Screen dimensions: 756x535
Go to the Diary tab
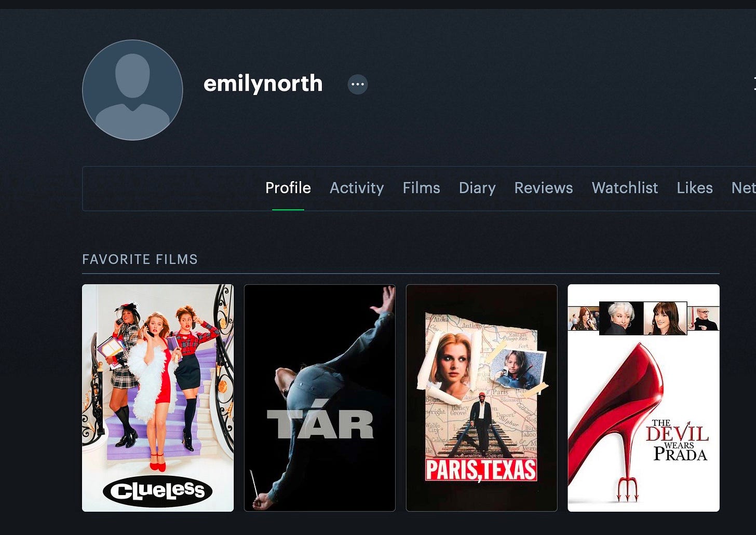coord(477,188)
